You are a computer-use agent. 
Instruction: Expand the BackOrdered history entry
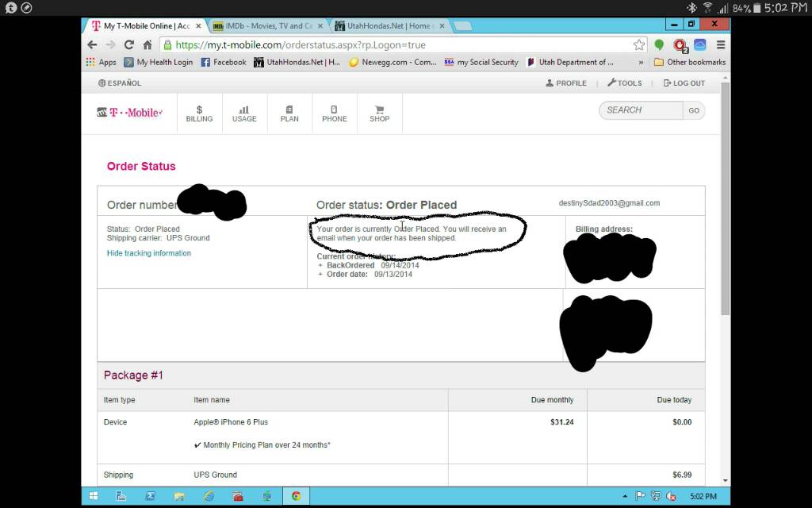320,265
